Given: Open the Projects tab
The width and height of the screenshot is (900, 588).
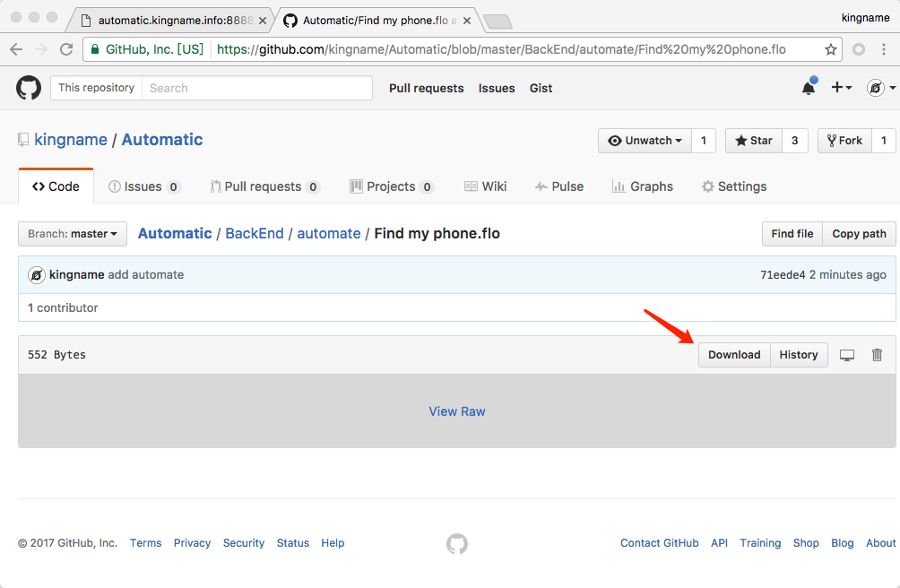Looking at the screenshot, I should pos(392,186).
